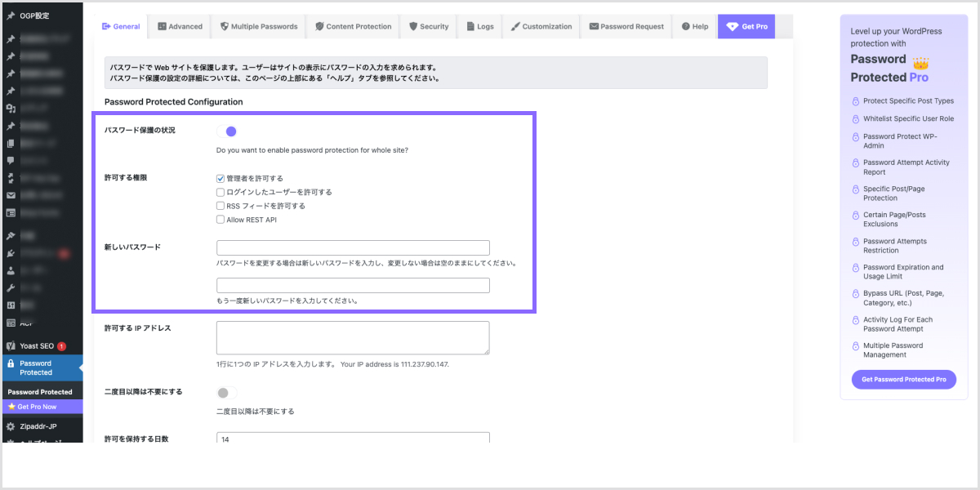980x490 pixels.
Task: Toggle the 二度目以降は不要にする switch
Action: pos(226,393)
